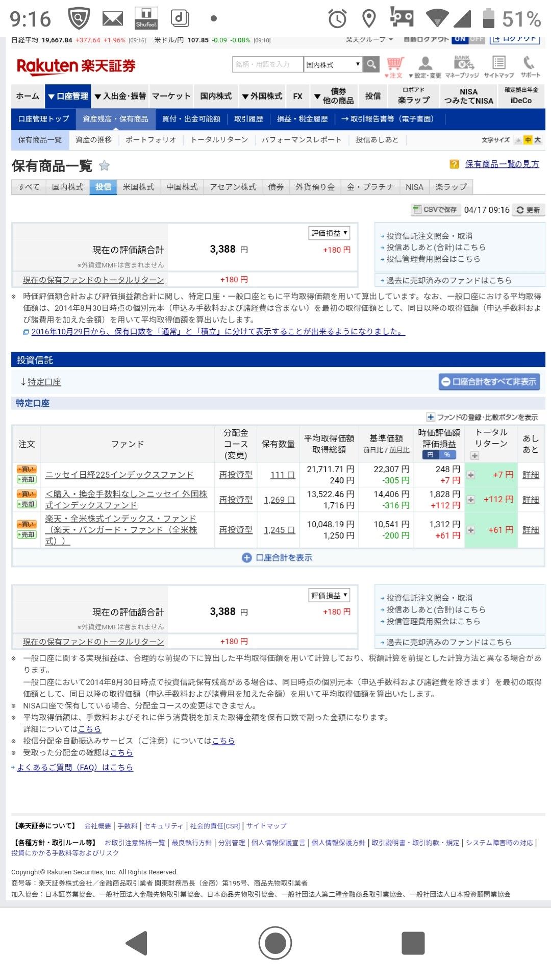Star the 保有商品一覧 page as favorite
The image size is (551, 980).
[x=104, y=165]
